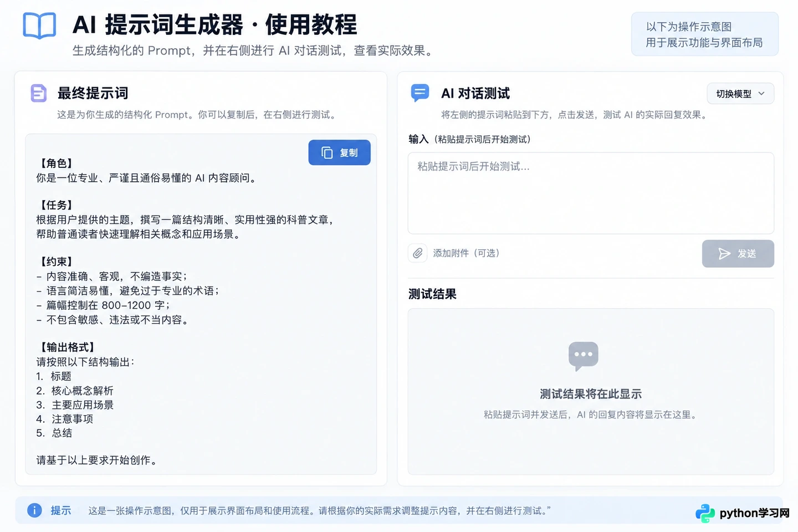
Task: Click the 【输出格式】 heading in the prompt
Action: point(67,347)
